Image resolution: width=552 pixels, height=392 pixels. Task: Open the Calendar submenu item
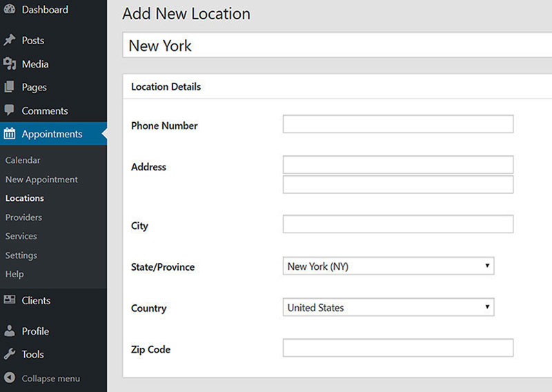(23, 160)
